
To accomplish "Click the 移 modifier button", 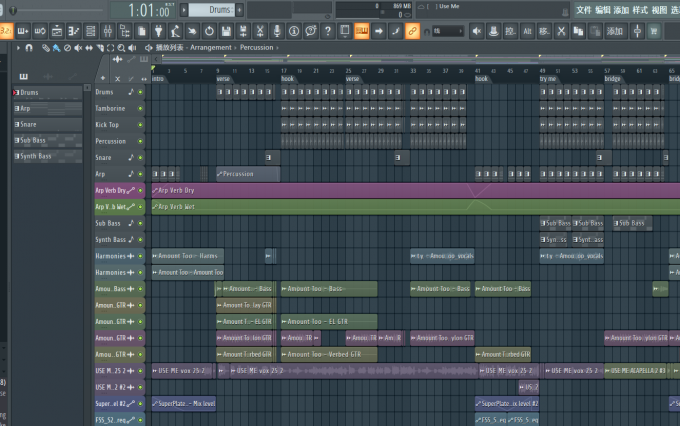I will pos(544,31).
